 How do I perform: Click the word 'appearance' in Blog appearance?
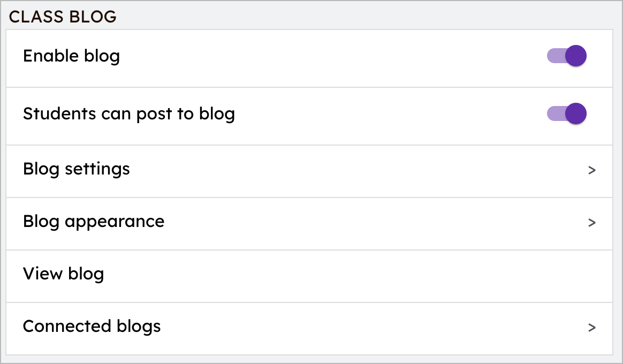tap(114, 222)
